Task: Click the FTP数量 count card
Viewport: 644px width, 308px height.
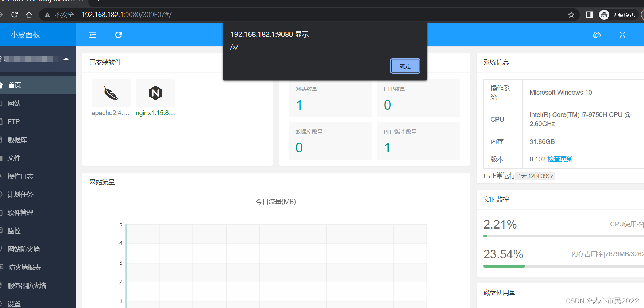Action: [419, 98]
